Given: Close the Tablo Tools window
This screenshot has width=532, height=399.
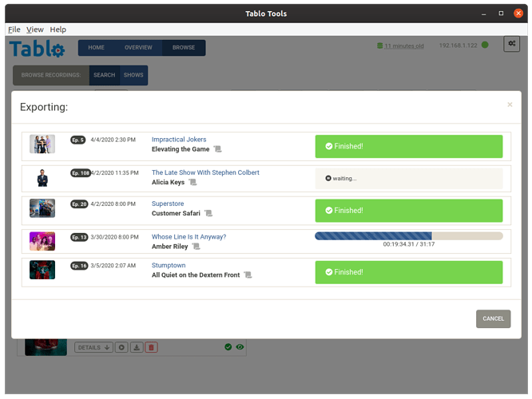Looking at the screenshot, I should click(x=518, y=14).
